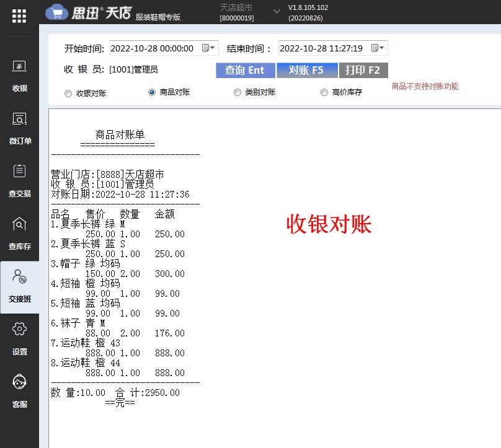Select the 交接班 shift module
Image resolution: width=501 pixels, height=448 pixels.
19,286
